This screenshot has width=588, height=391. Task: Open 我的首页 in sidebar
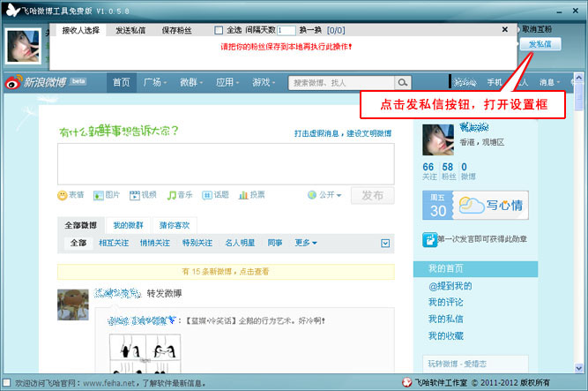click(x=475, y=268)
